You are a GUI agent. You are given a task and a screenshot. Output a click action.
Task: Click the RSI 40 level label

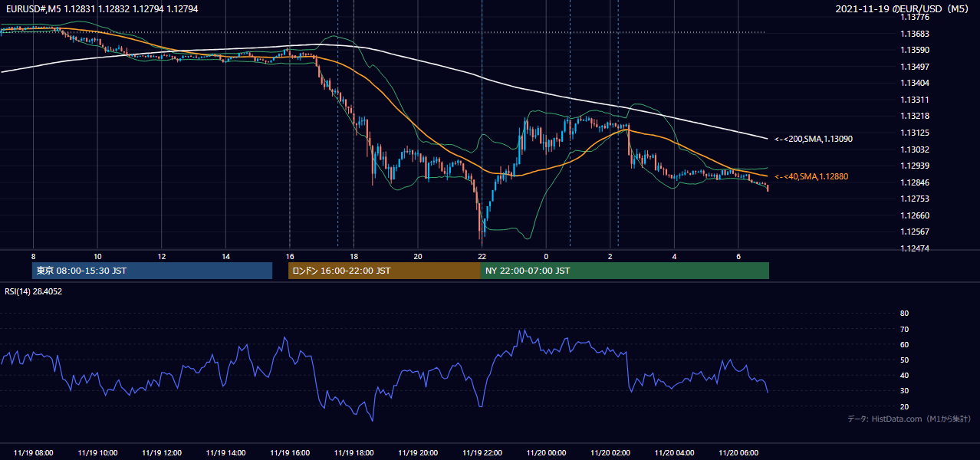click(904, 375)
